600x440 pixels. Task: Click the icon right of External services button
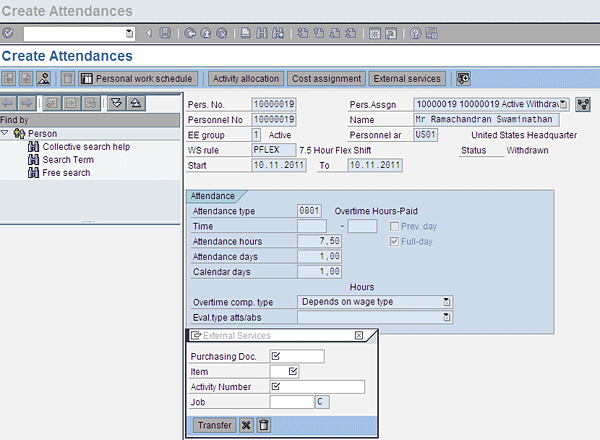(463, 78)
